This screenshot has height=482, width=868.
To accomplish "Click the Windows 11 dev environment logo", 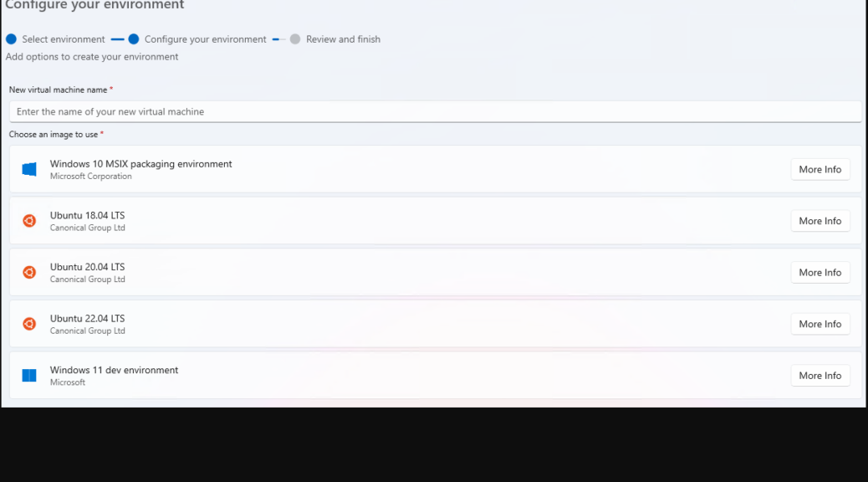I will (29, 376).
